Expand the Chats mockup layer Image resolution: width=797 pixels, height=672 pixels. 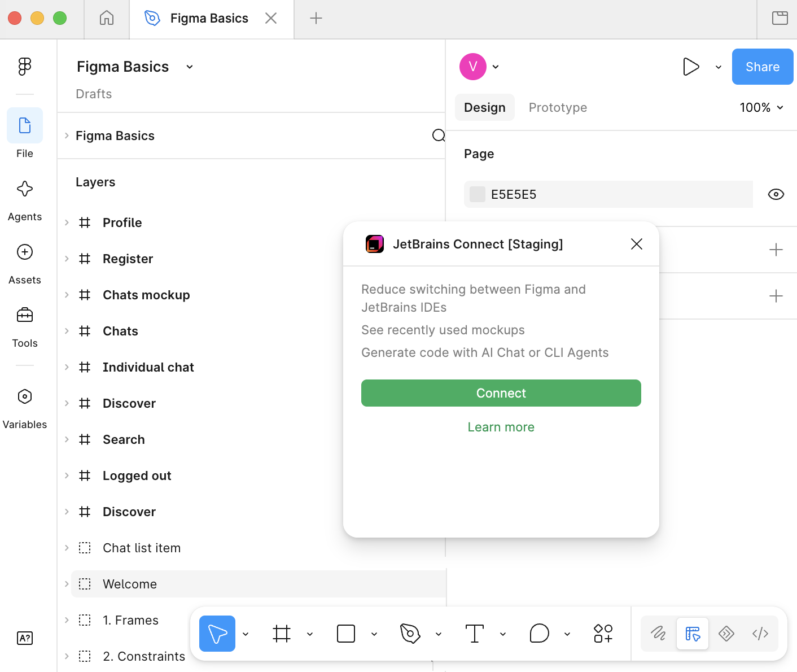coord(67,295)
